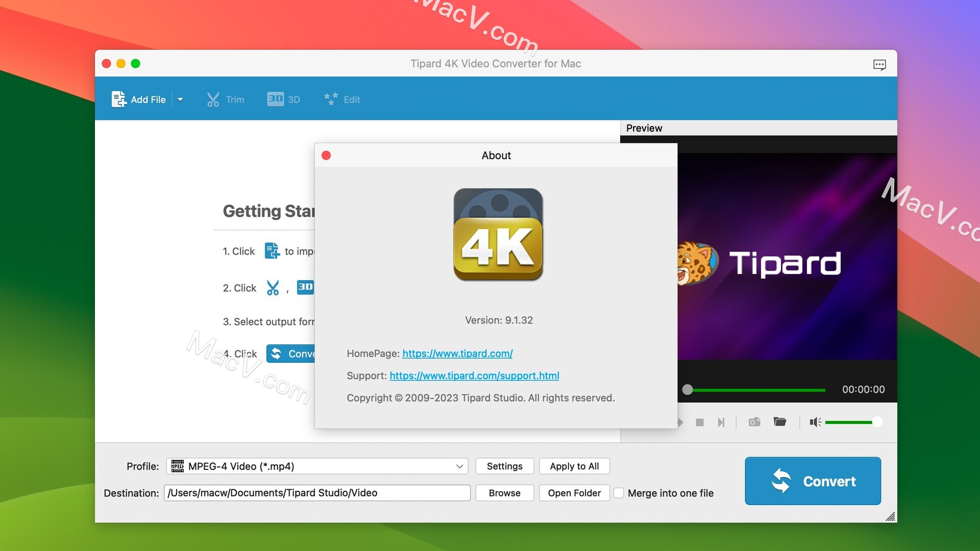
Task: Click the Tipard homepage link
Action: coord(457,352)
